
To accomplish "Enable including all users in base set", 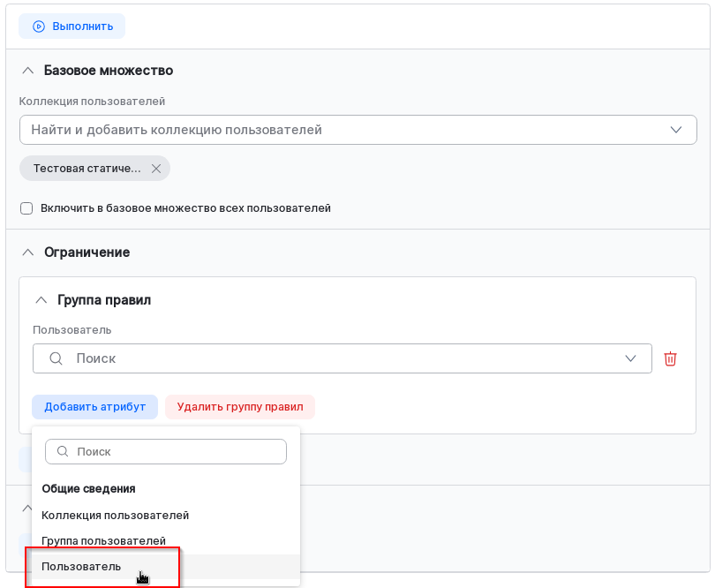I will point(26,208).
